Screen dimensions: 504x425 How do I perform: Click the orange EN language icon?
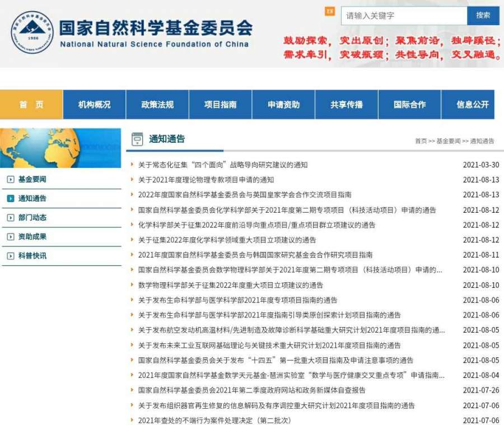pos(330,11)
